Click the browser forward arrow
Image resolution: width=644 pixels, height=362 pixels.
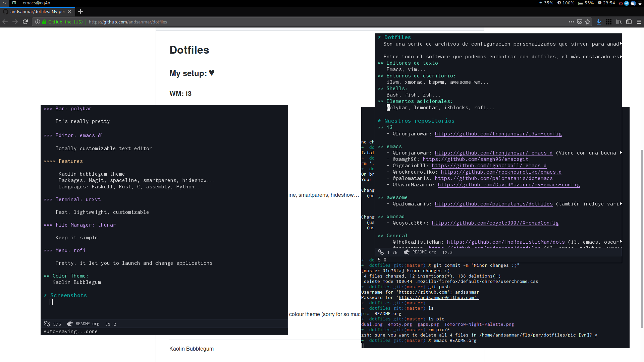pos(15,22)
